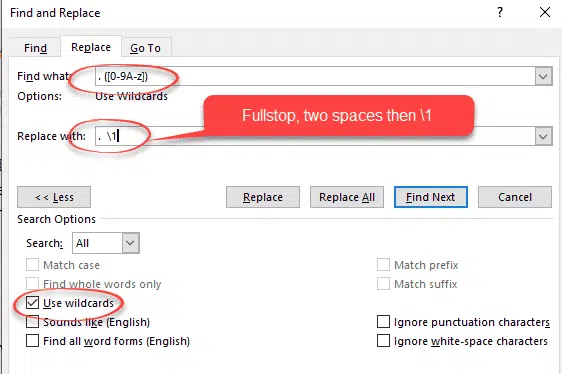Click the help question mark icon
Screen dimensions: 562x374
[x=500, y=13]
